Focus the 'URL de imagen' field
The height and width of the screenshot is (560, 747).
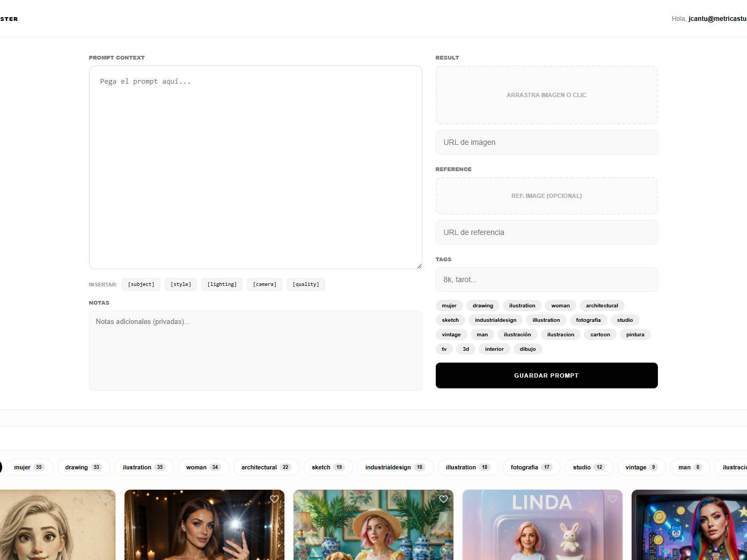pos(546,142)
